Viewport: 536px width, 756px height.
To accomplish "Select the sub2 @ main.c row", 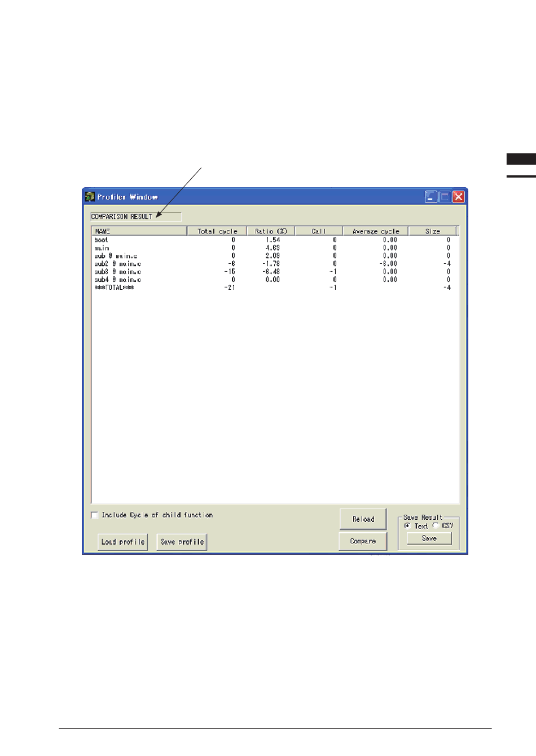I will tap(117, 264).
